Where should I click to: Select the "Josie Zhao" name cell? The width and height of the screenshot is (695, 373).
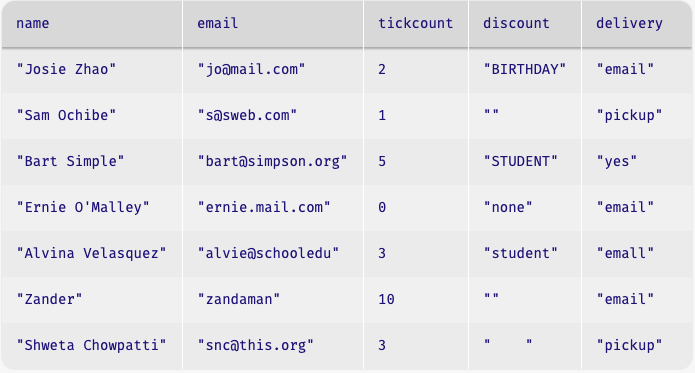[92, 70]
